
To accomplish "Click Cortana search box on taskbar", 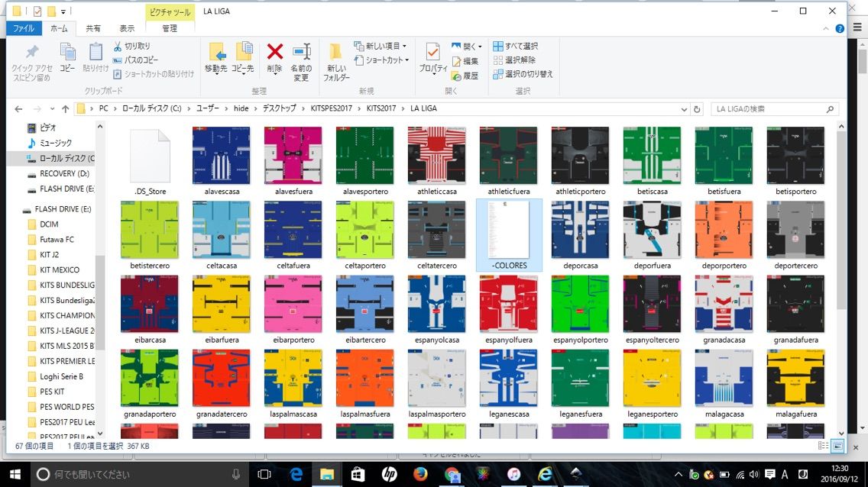I will [140, 474].
